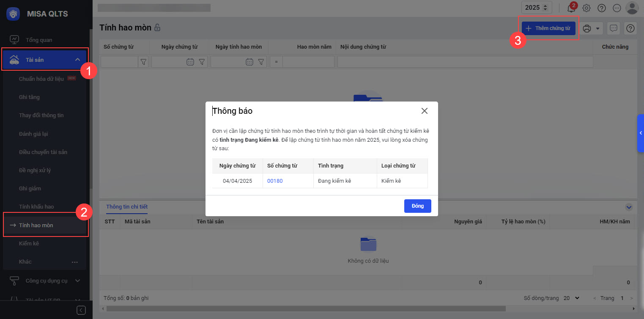644x319 pixels.
Task: Open the feedback chat icon
Action: 614,28
